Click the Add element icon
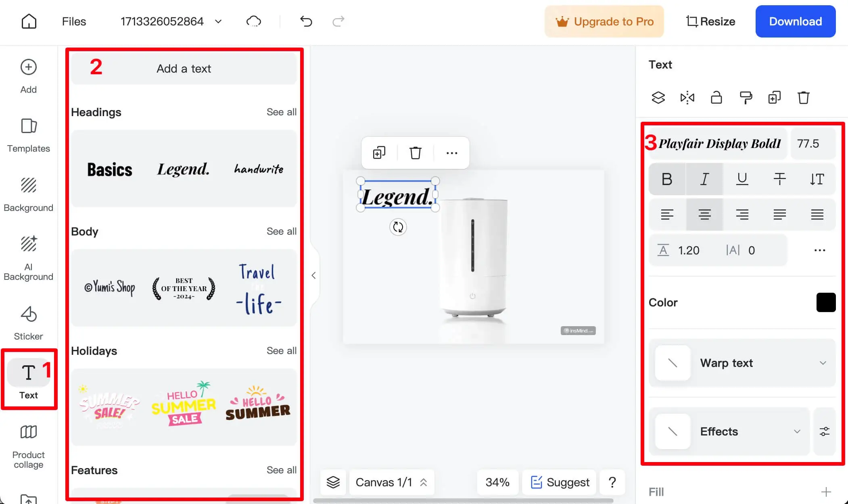Viewport: 848px width, 504px height. [x=28, y=67]
